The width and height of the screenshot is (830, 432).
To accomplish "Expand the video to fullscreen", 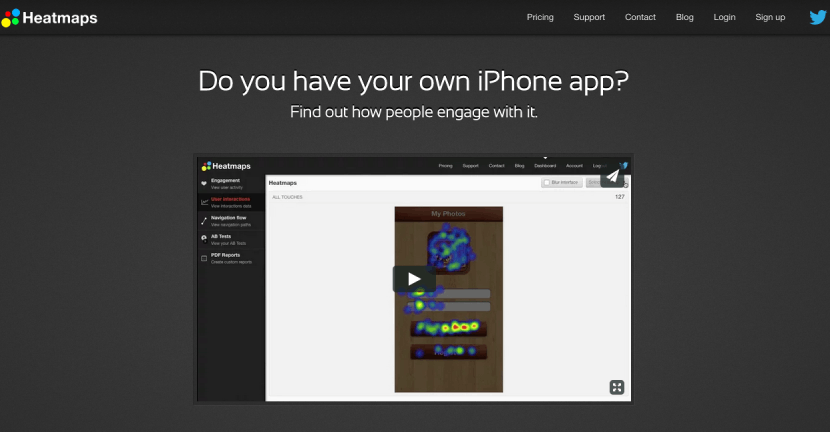I will coord(617,387).
